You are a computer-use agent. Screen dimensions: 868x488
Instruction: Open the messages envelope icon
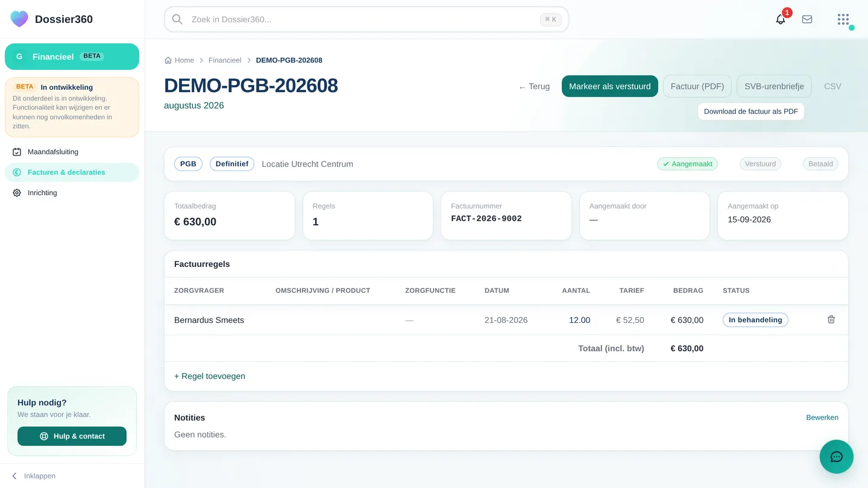point(807,19)
